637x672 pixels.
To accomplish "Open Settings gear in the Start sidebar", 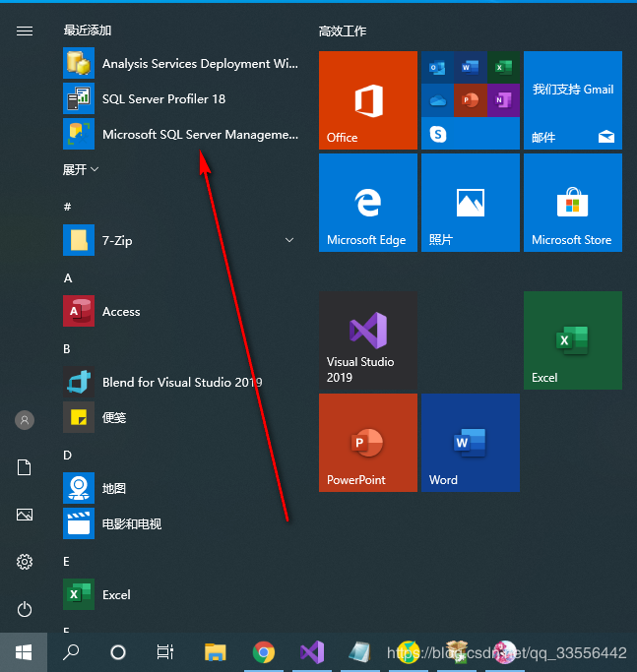I will (x=25, y=562).
